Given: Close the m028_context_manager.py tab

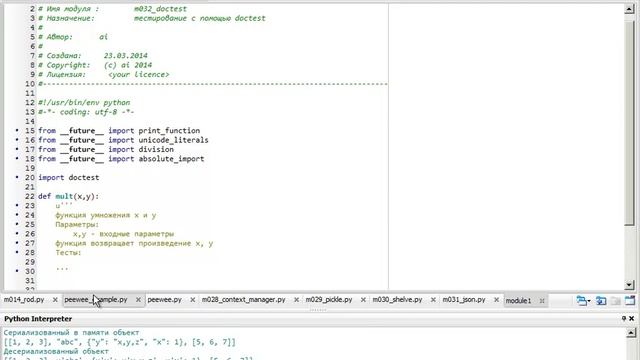Looking at the screenshot, I should 296,300.
